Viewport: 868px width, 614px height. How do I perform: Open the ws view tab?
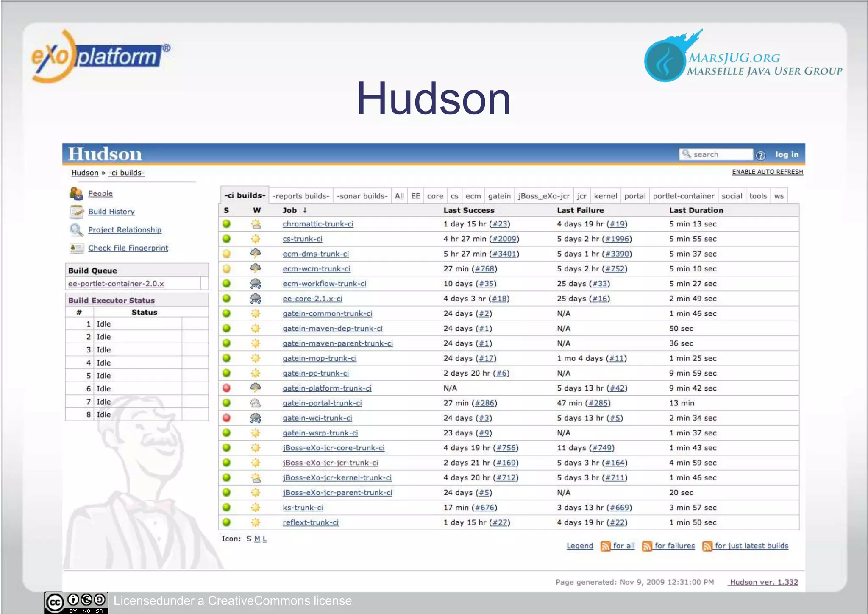tap(779, 196)
